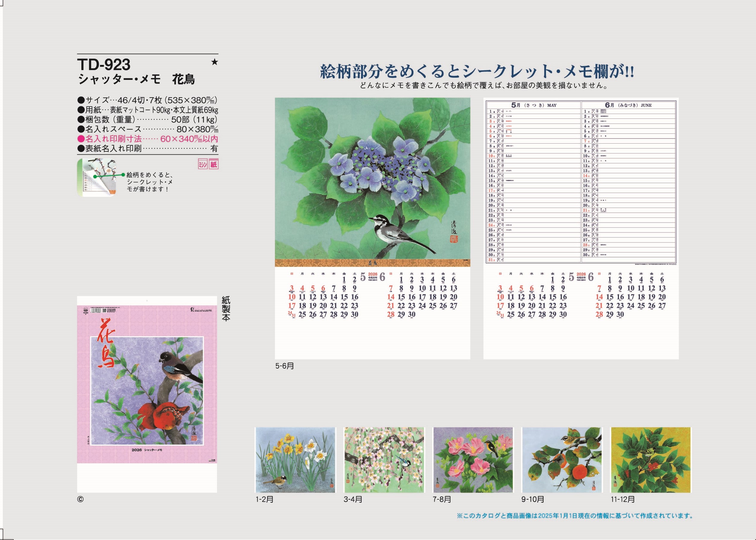Click the blue catalog disclaimer note at bottom
This screenshot has width=756, height=540.
tap(576, 516)
